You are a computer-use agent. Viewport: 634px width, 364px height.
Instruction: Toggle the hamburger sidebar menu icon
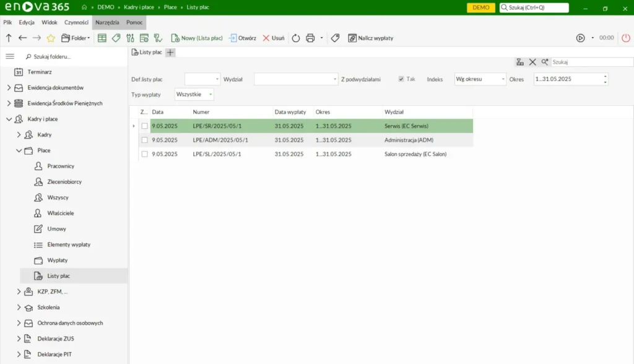coord(10,56)
